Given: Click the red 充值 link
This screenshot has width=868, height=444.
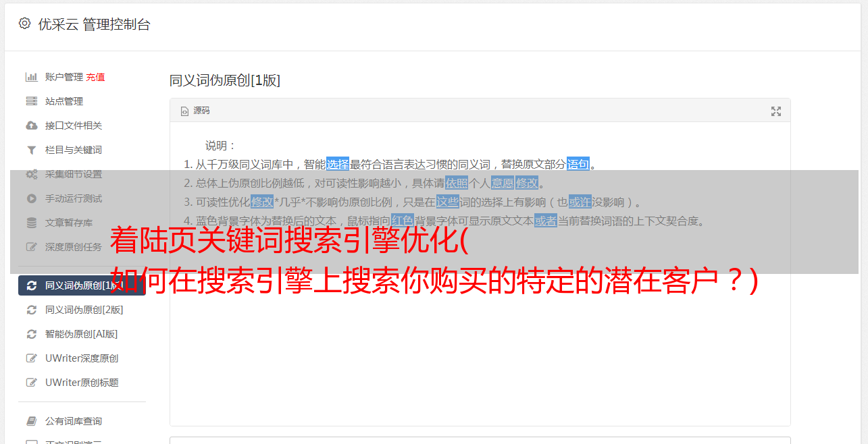Looking at the screenshot, I should tap(95, 77).
